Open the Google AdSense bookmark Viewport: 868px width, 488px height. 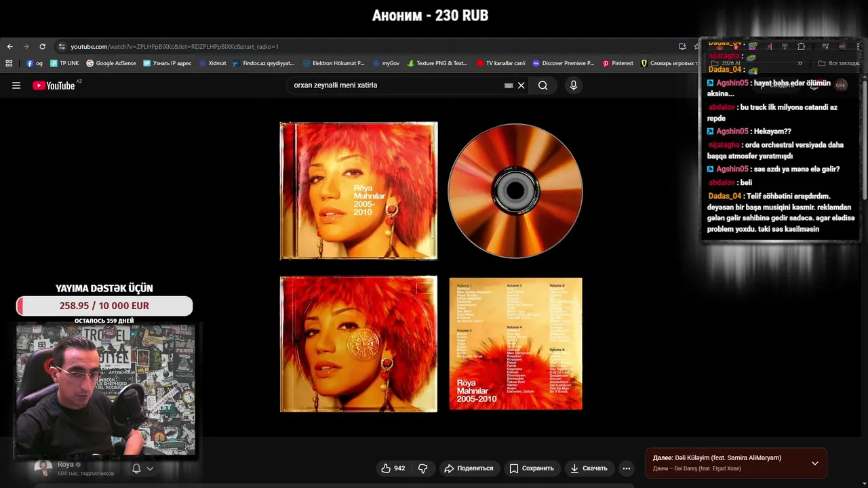(x=111, y=63)
